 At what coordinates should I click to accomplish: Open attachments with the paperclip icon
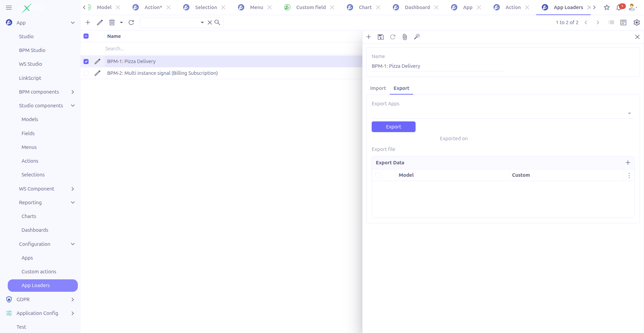(x=405, y=37)
